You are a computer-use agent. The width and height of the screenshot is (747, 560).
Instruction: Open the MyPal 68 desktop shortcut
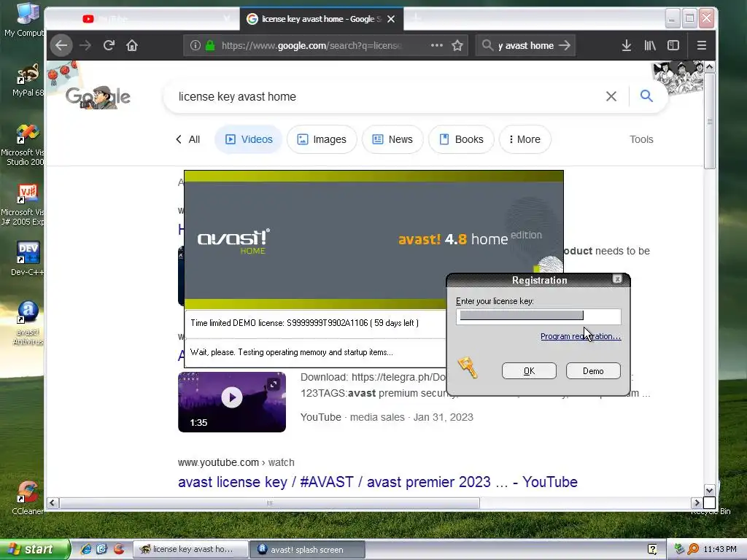[x=28, y=80]
